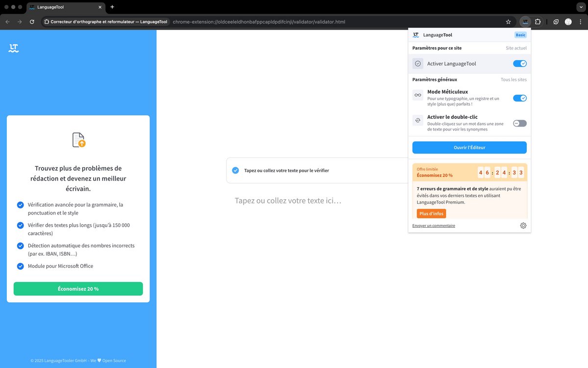The width and height of the screenshot is (588, 368).
Task: Open the popup settings gear
Action: (523, 226)
